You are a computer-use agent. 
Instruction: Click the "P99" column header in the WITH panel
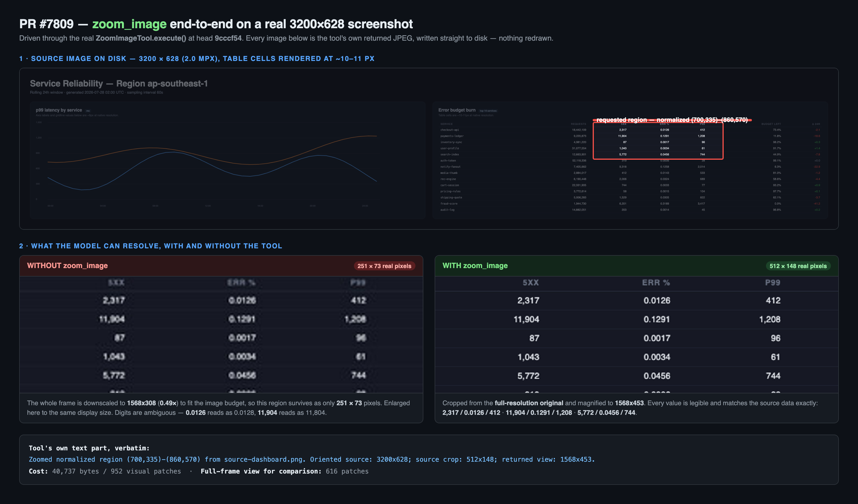coord(772,282)
